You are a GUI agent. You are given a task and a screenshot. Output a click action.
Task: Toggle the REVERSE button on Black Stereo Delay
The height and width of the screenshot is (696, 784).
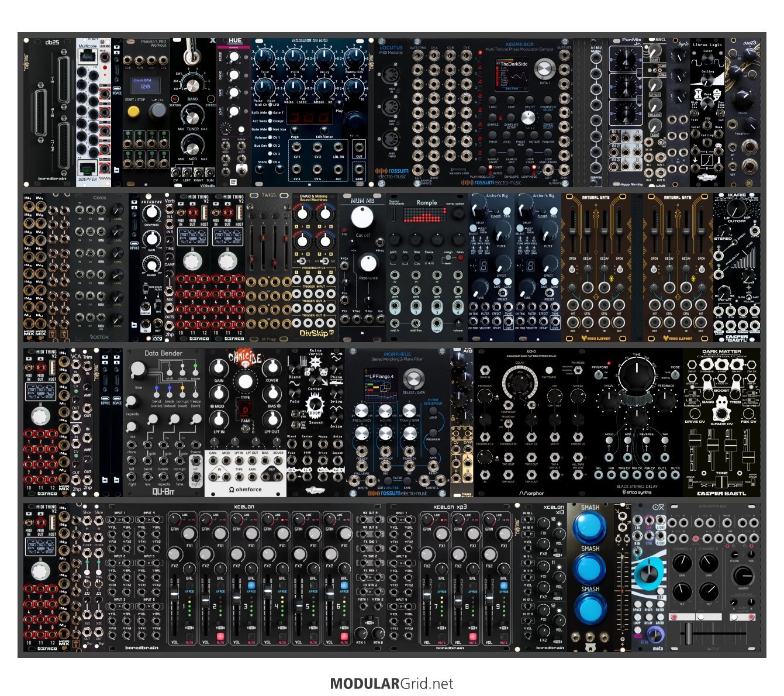[x=647, y=442]
